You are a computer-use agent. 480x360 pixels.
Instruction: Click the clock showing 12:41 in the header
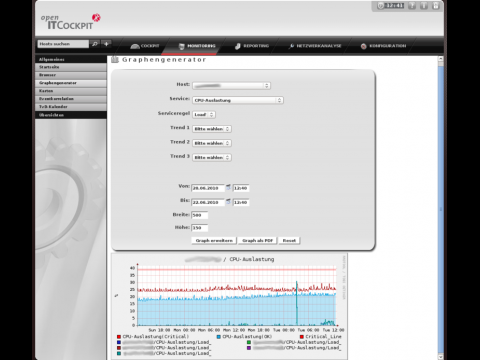[x=390, y=6]
